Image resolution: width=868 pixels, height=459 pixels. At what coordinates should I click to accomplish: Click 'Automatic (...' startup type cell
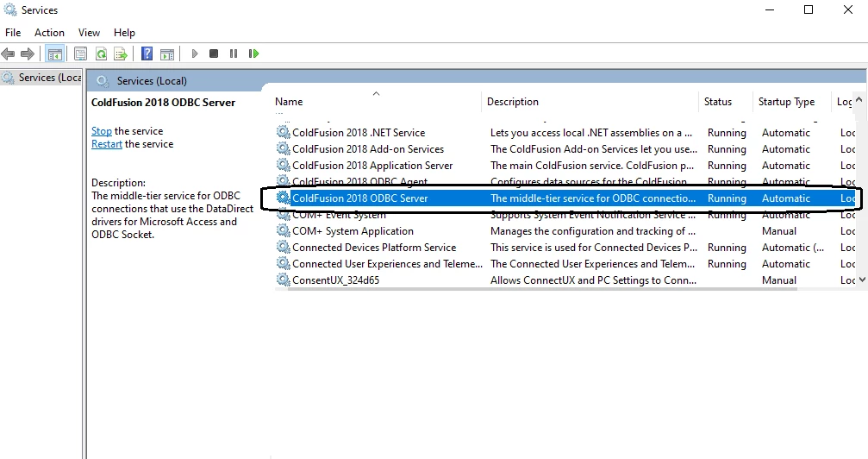793,248
